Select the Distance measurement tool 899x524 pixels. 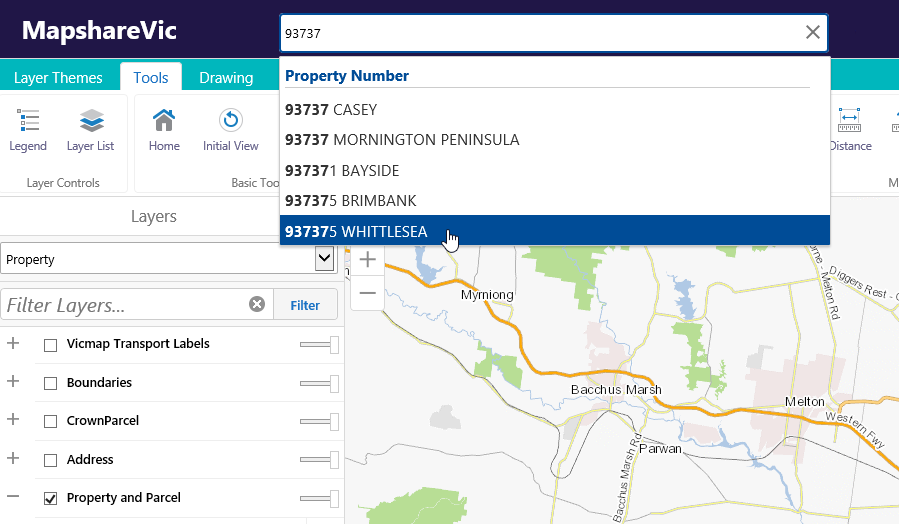click(x=850, y=130)
